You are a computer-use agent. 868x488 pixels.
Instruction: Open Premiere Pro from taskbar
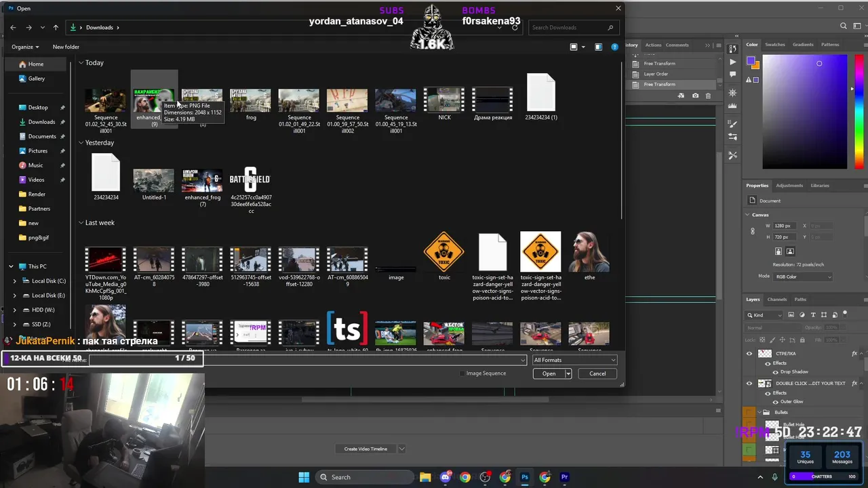[564, 477]
